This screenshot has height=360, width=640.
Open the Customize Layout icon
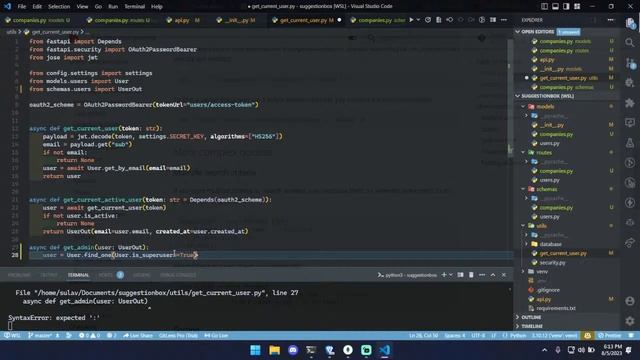click(x=577, y=6)
